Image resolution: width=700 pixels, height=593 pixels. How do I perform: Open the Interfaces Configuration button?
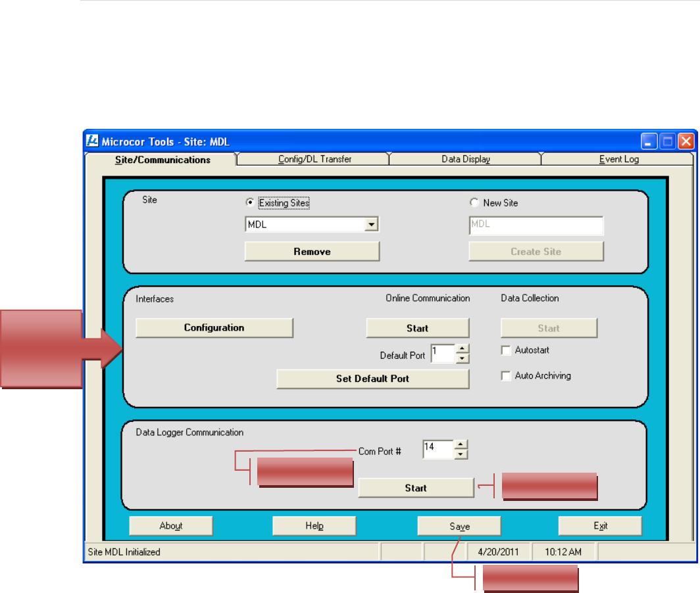[x=214, y=327]
